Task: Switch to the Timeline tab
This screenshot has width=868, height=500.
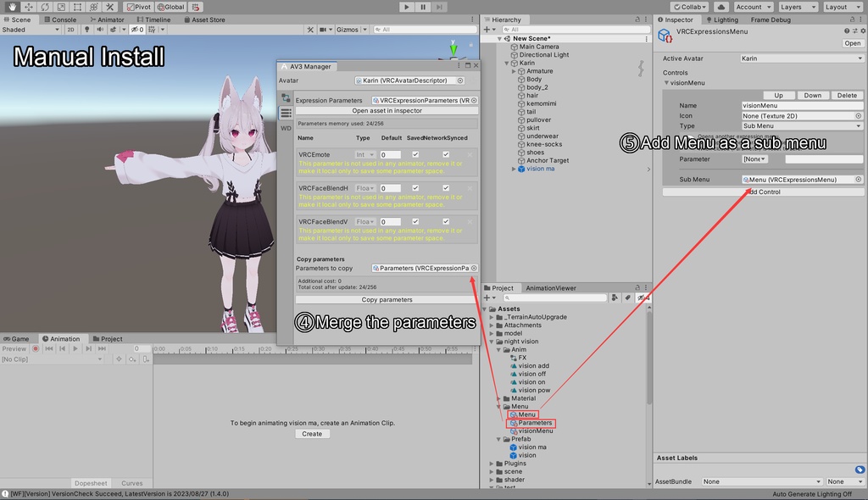Action: [x=153, y=19]
